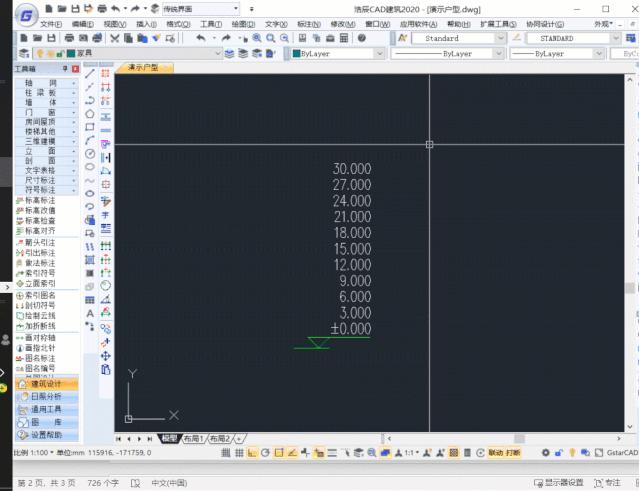This screenshot has height=491, width=639.
Task: Toggle Grid display in status bar
Action: pos(239,453)
